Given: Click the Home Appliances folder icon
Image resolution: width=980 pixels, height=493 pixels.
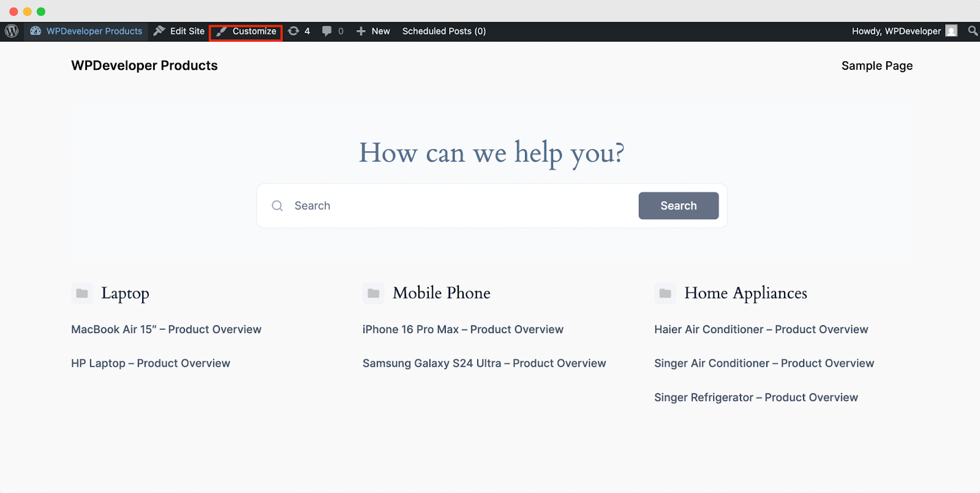Looking at the screenshot, I should click(x=665, y=293).
